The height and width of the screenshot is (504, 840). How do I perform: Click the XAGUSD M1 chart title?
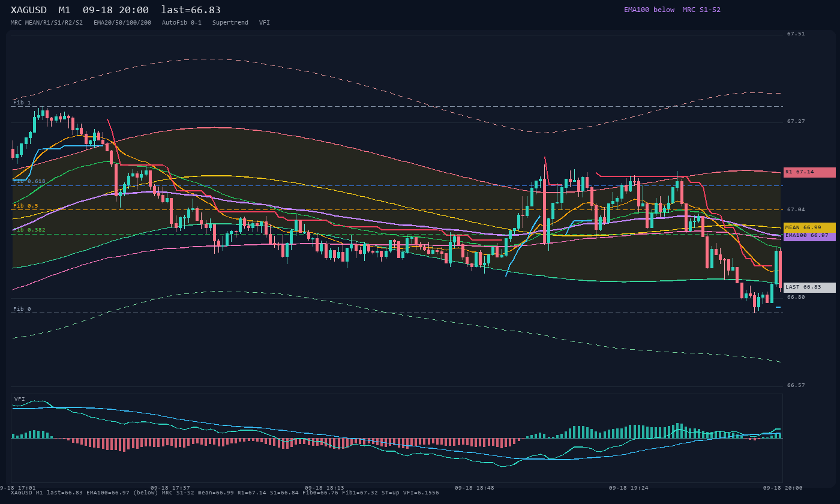click(x=116, y=10)
